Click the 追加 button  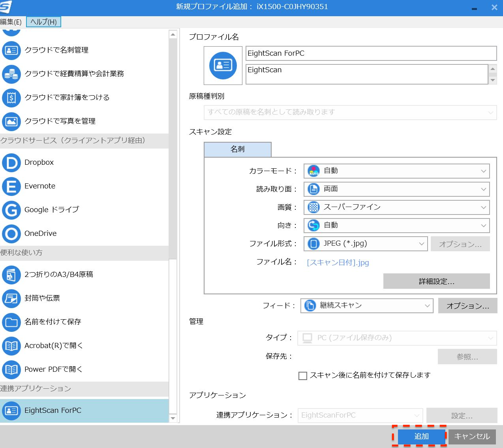(421, 437)
